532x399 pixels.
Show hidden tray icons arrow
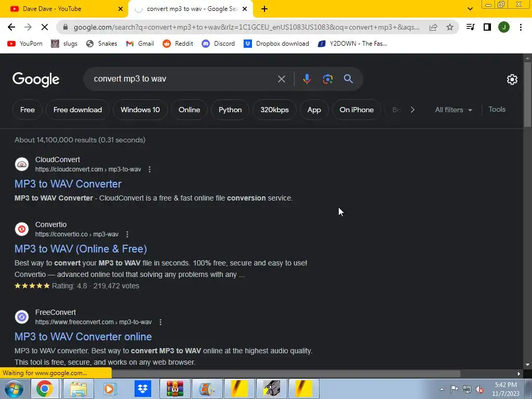tap(442, 389)
